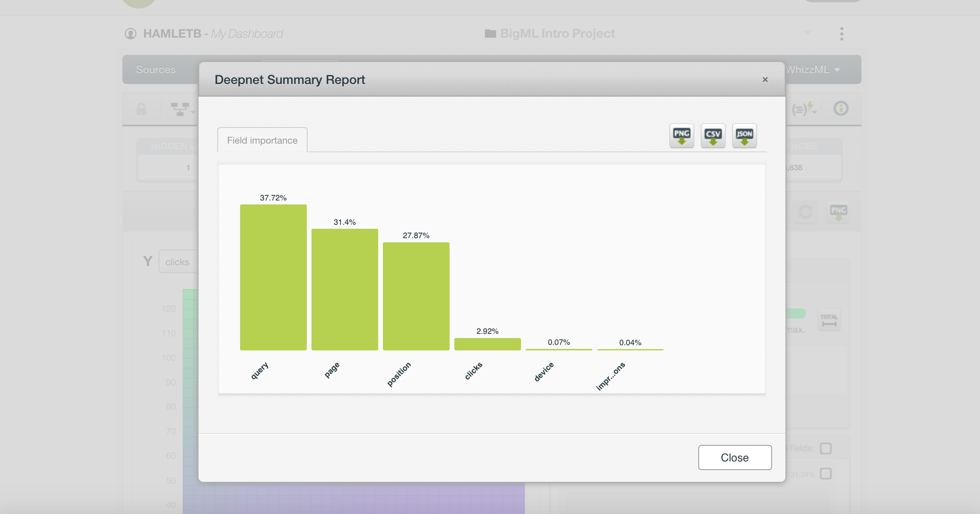Click the reload chart icon

tap(805, 212)
